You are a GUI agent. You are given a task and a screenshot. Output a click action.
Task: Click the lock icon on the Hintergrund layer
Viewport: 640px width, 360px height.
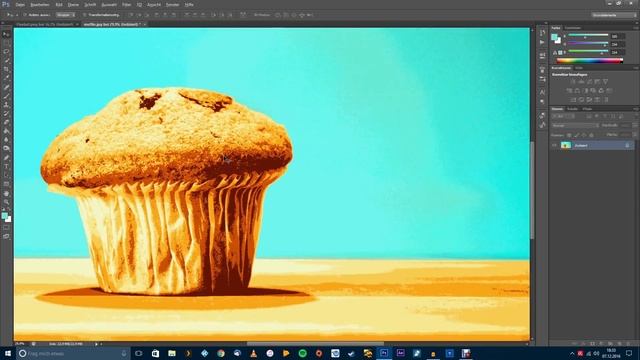tap(627, 145)
